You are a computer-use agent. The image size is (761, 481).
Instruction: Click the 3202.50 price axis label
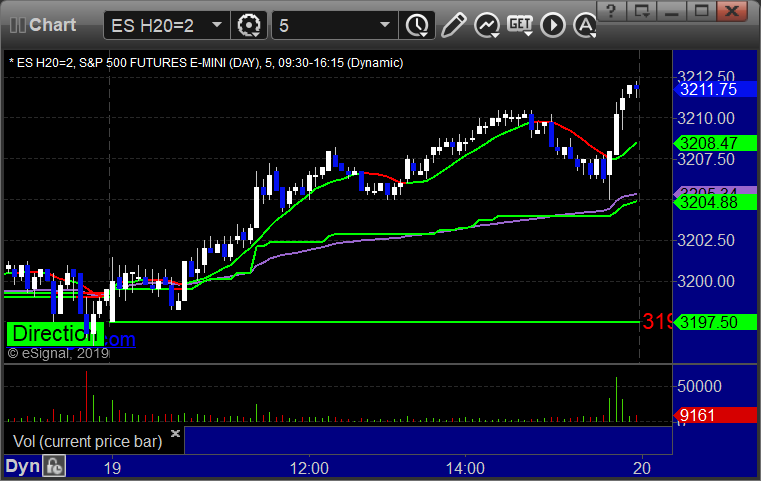[x=706, y=240]
